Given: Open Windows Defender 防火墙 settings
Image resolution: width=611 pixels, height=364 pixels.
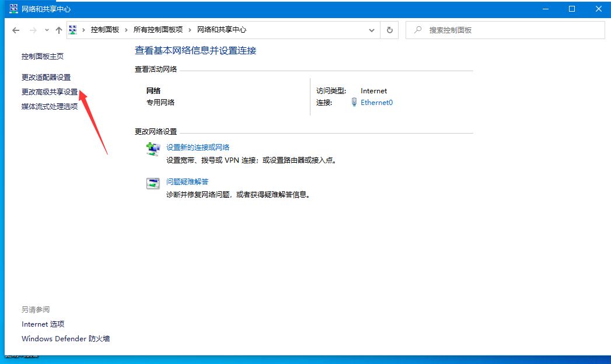Looking at the screenshot, I should 65,338.
